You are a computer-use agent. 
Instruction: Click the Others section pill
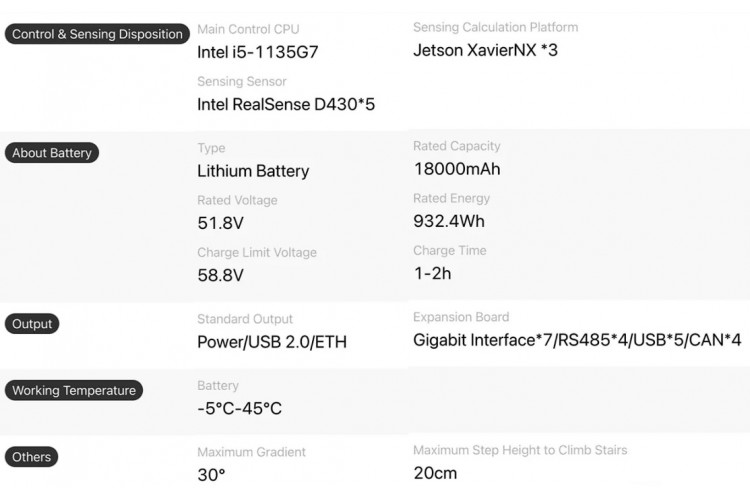32,457
